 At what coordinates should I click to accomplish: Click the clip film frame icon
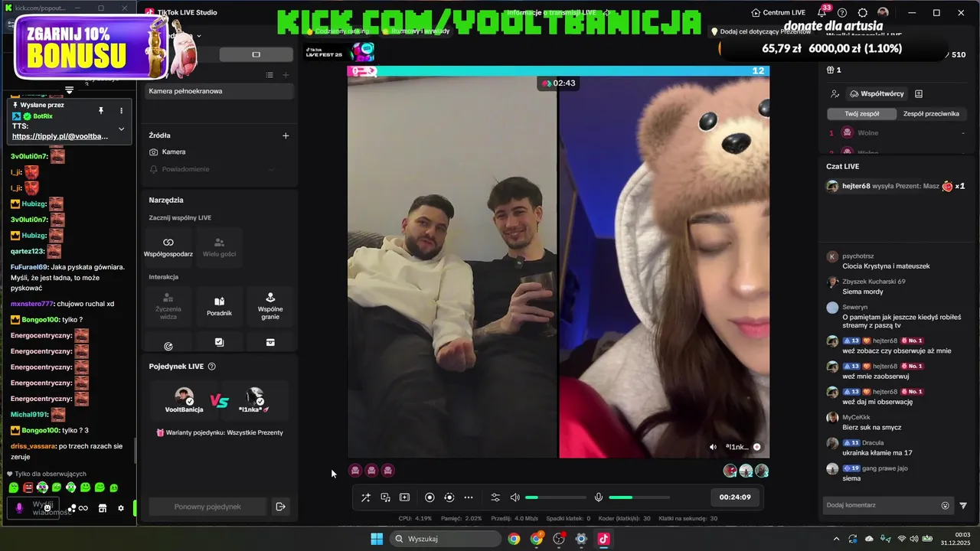click(x=404, y=497)
